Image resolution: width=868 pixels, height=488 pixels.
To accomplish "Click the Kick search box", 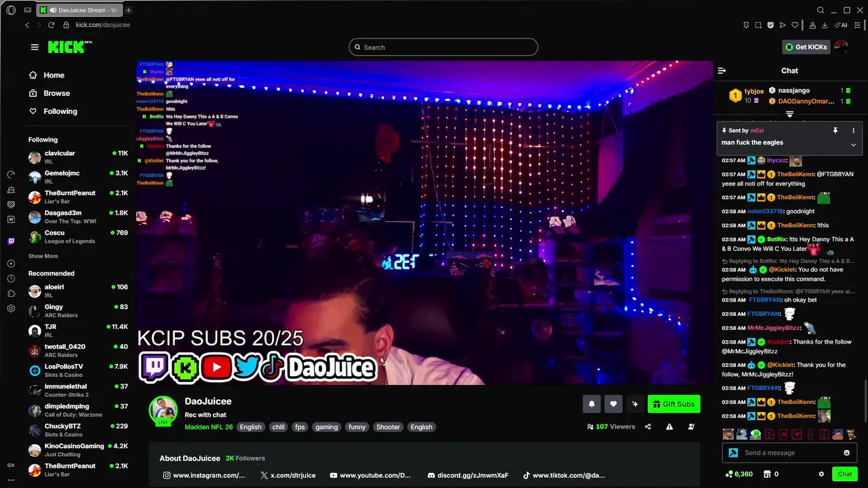I will tap(443, 47).
